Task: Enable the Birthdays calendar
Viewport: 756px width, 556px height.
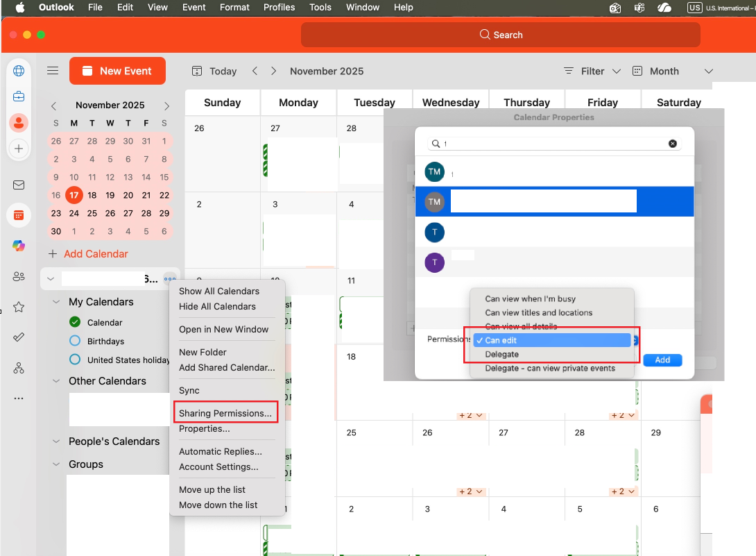Action: (x=75, y=341)
